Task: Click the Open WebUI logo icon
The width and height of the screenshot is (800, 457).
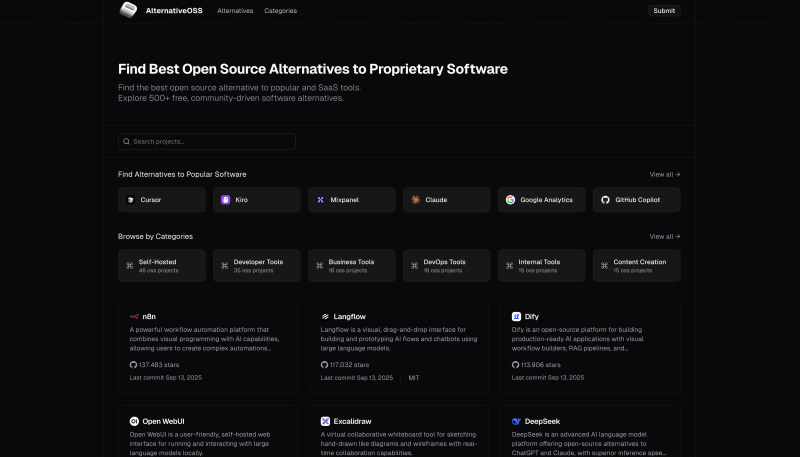Action: pyautogui.click(x=134, y=421)
